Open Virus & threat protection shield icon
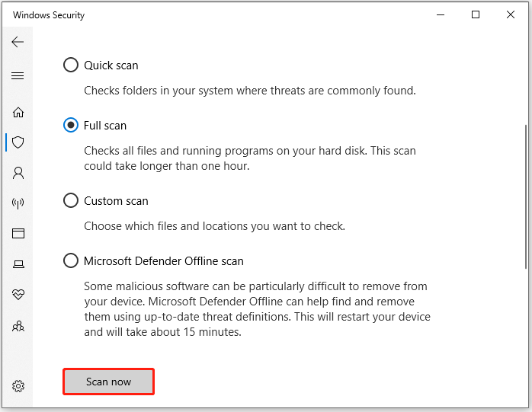The image size is (532, 412). pos(18,142)
